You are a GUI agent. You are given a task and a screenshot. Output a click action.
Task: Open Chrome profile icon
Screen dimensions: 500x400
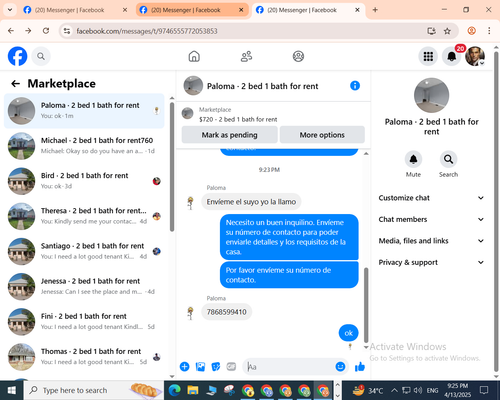[x=471, y=31]
